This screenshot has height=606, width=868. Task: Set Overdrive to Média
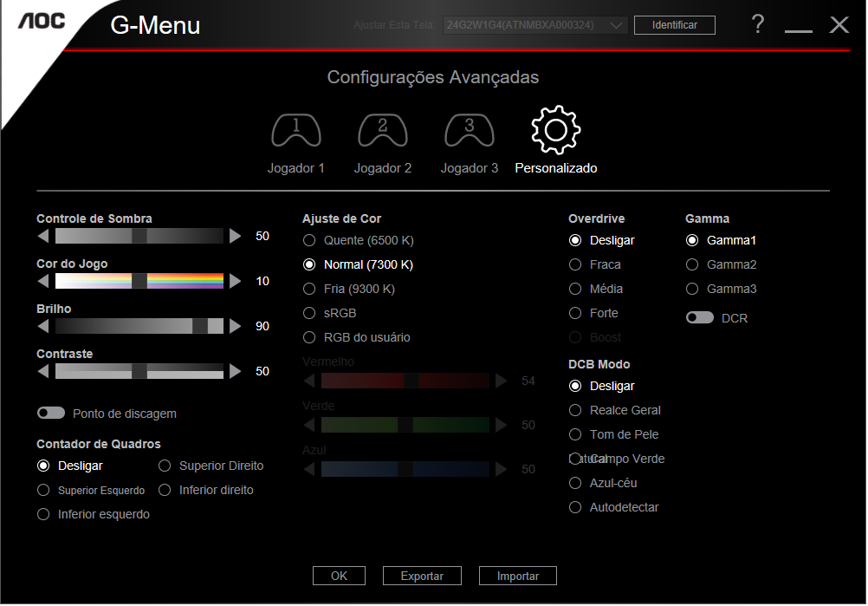pyautogui.click(x=596, y=290)
